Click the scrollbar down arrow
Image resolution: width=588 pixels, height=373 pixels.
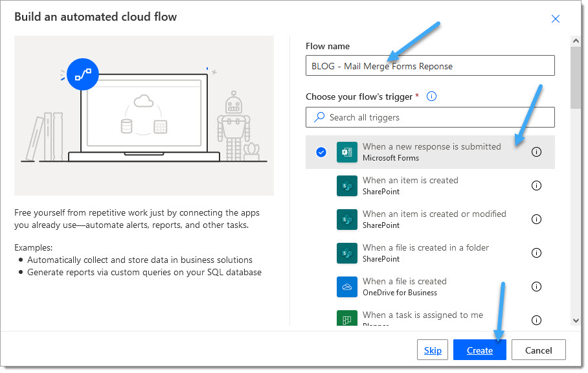(576, 321)
